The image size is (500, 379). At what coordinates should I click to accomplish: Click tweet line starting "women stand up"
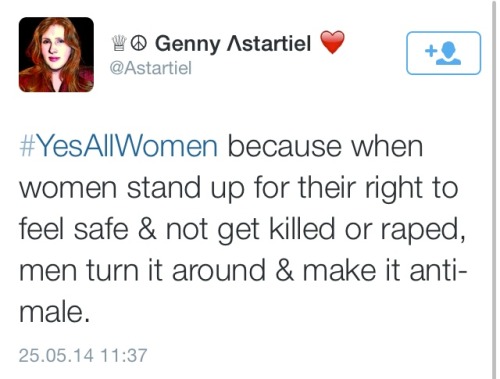pos(239,188)
